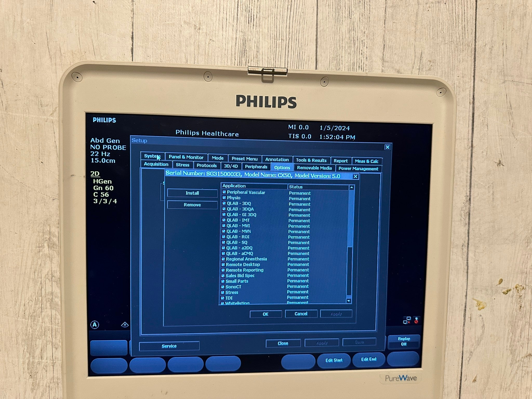Click the Remove button for applications
Viewport: 532px width, 399px height.
192,205
